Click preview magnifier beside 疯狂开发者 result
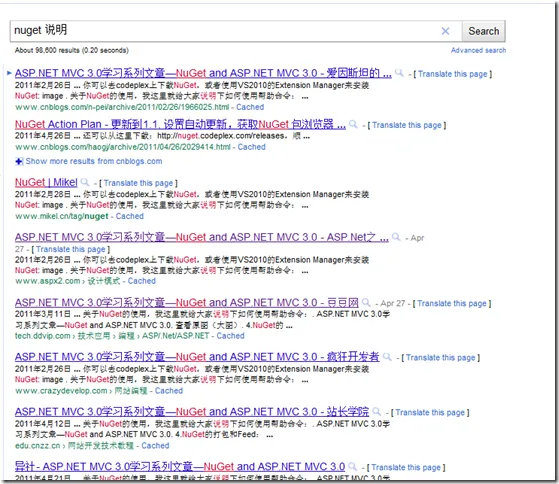This screenshot has width=559, height=484. click(387, 357)
